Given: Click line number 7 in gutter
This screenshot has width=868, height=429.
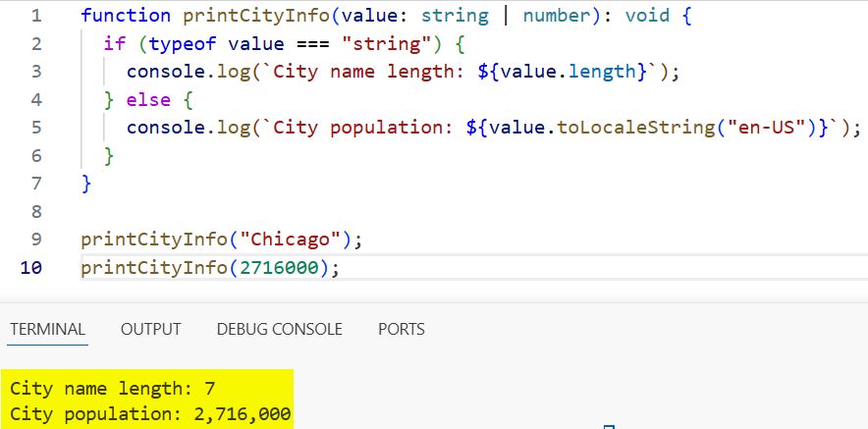Looking at the screenshot, I should pyautogui.click(x=36, y=184).
